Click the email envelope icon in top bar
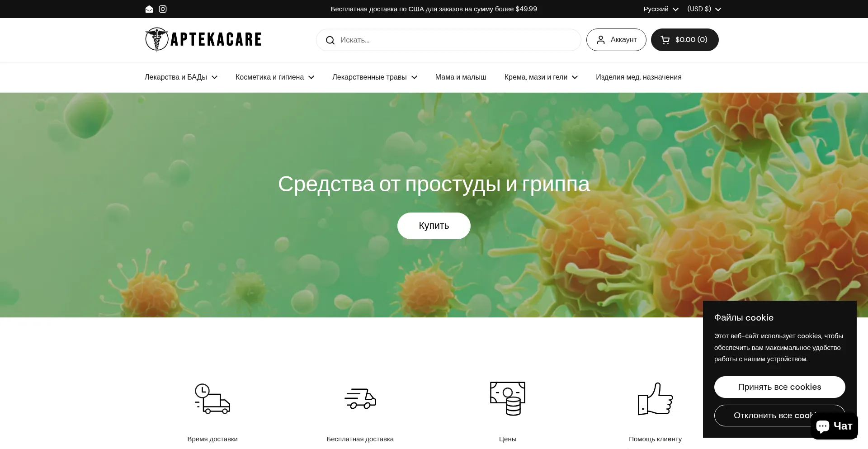 click(149, 9)
